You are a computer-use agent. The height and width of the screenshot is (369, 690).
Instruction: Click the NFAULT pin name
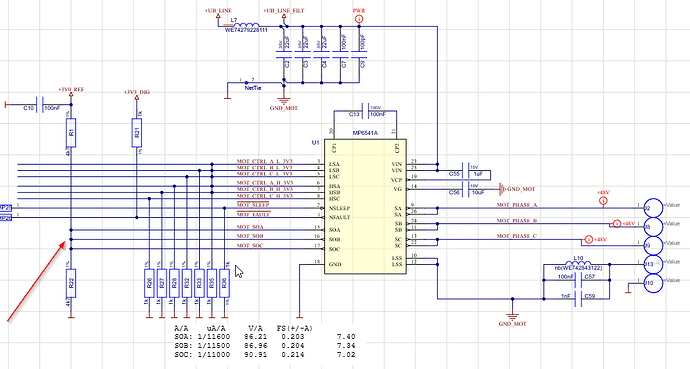[339, 218]
